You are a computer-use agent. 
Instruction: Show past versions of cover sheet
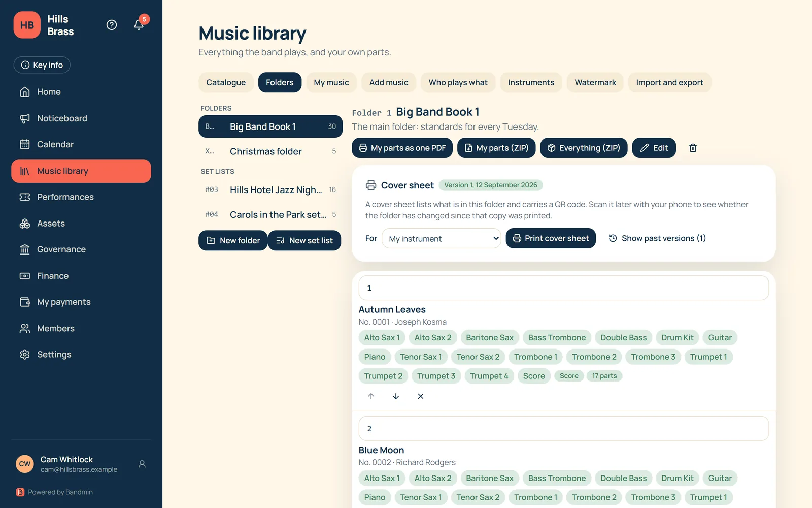657,238
